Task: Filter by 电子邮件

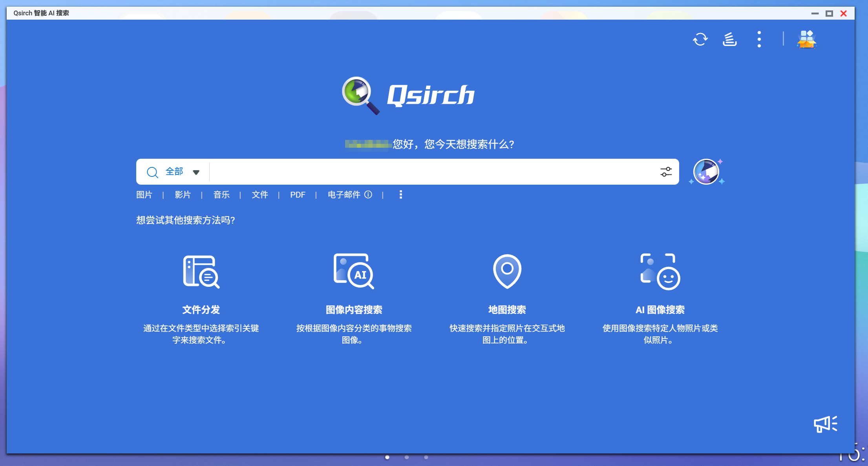Action: point(344,194)
